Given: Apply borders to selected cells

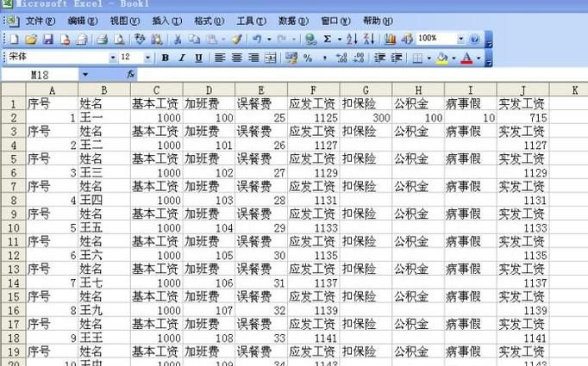Looking at the screenshot, I should (417, 58).
